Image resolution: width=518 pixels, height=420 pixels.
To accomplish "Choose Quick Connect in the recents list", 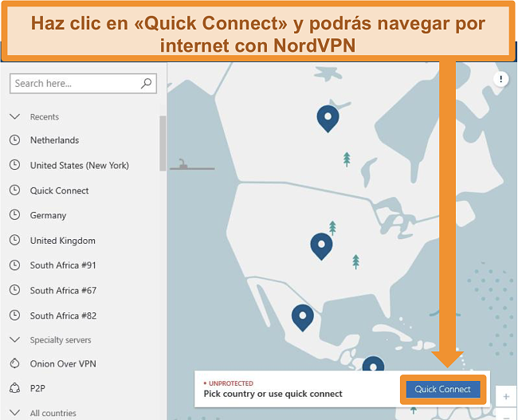I will point(60,190).
